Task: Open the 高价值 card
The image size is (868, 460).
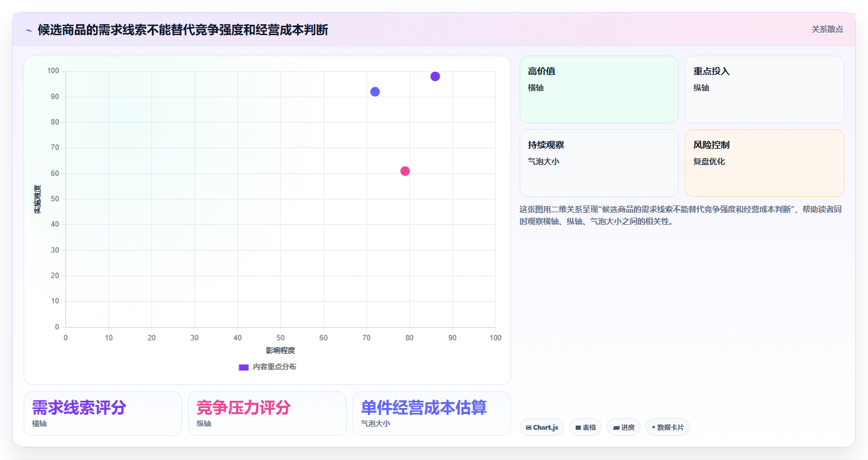Action: 599,89
